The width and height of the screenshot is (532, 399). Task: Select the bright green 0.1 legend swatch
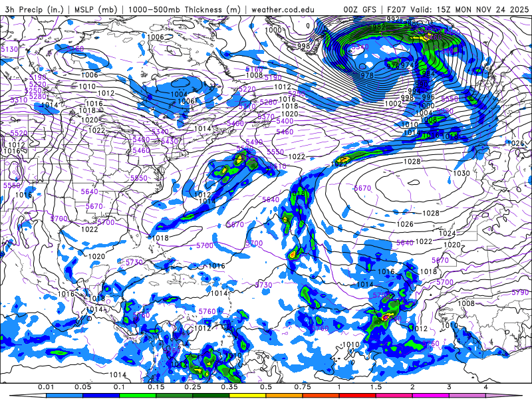pos(138,396)
